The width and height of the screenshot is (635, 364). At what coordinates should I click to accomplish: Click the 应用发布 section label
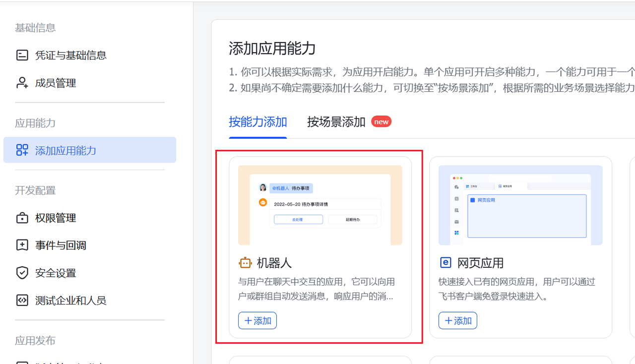pyautogui.click(x=35, y=341)
